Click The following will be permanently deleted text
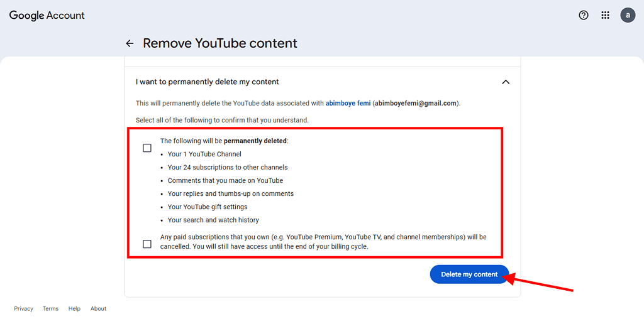Screen dimensions: 644x319 pyautogui.click(x=225, y=141)
